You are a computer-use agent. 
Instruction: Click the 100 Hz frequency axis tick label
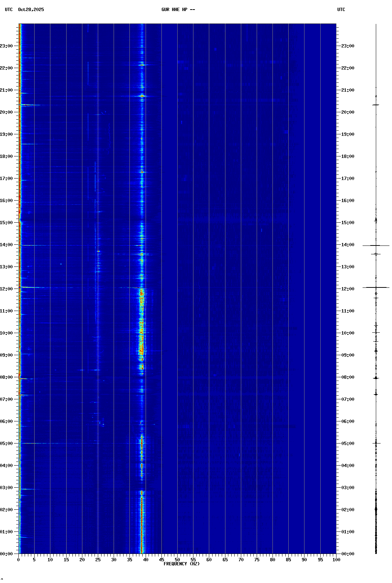336,560
